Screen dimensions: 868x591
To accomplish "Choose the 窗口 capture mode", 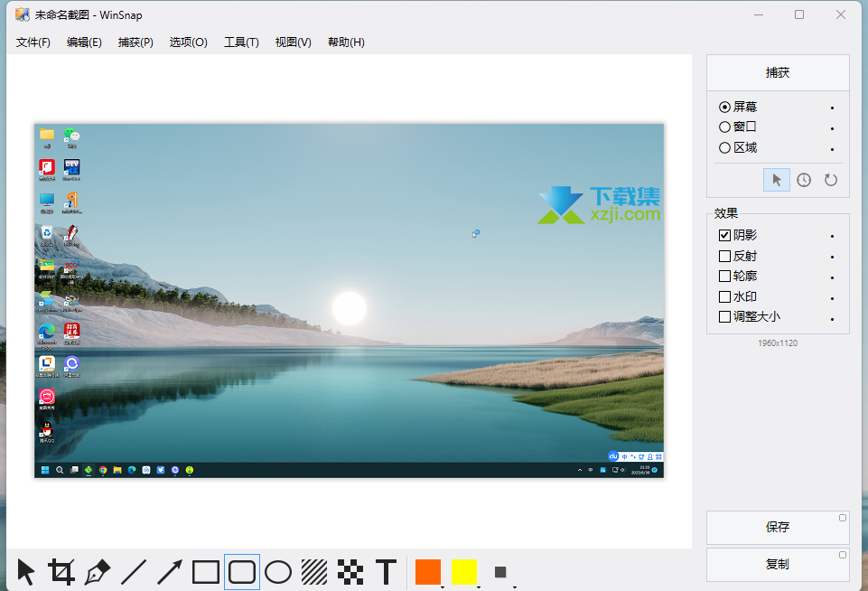I will tap(738, 127).
